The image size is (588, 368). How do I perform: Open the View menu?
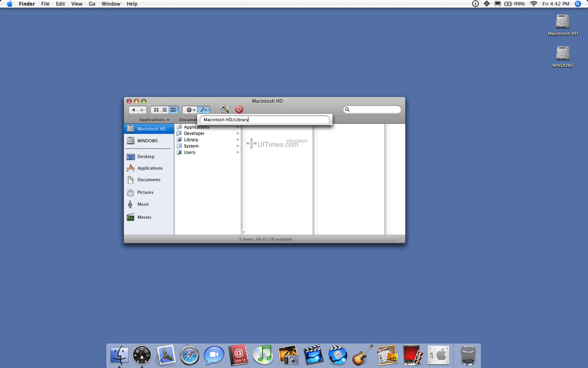pyautogui.click(x=76, y=4)
